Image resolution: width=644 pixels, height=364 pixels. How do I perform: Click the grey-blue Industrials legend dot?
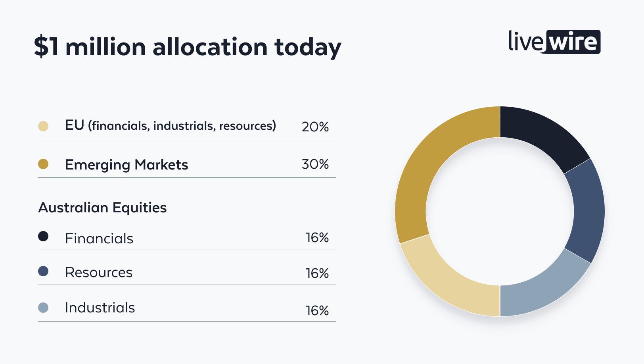click(43, 308)
